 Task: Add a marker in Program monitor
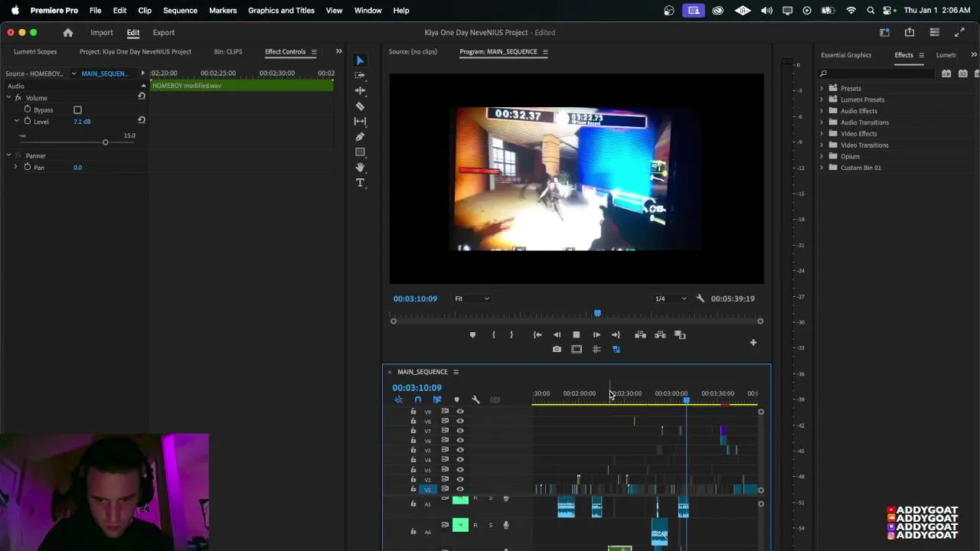pos(472,334)
